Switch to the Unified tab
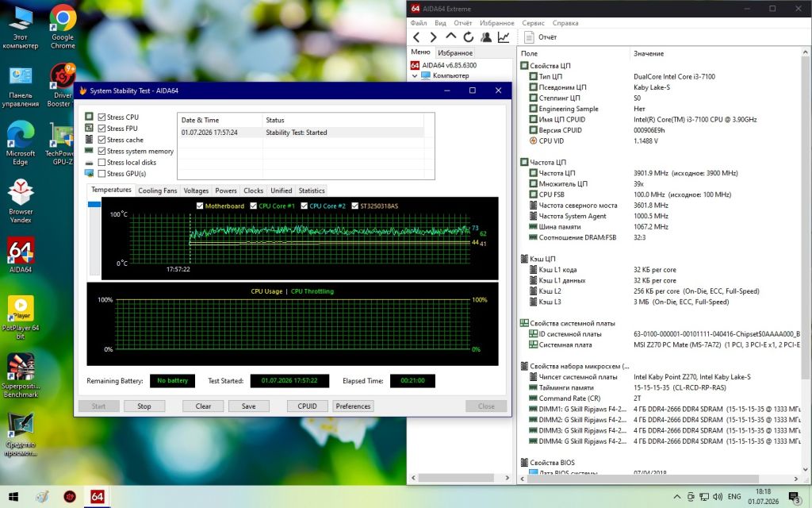 pos(282,190)
